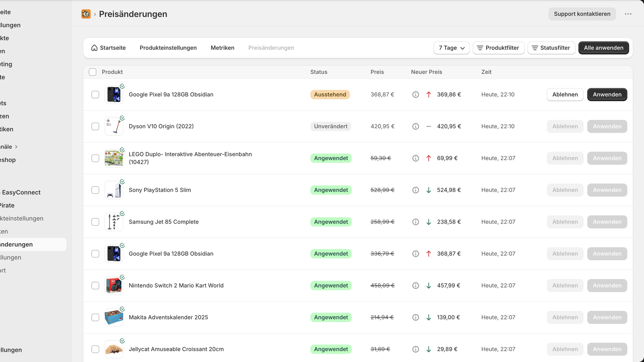Click the Zeit column header
This screenshot has height=362, width=644.
487,72
